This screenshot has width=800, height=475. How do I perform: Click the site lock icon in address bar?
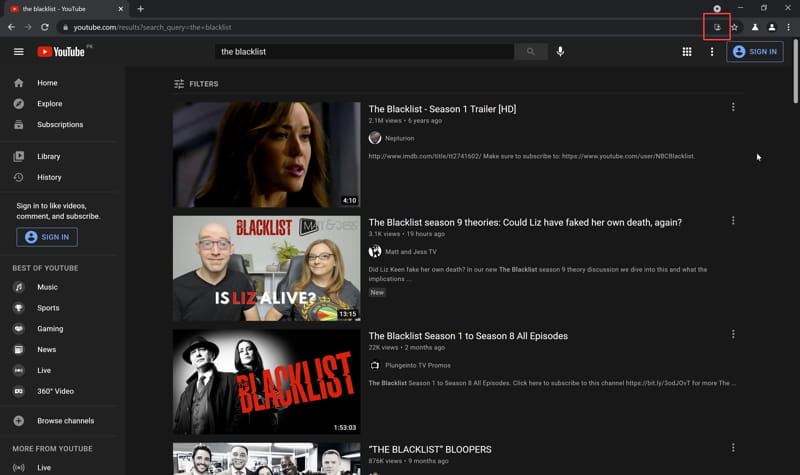tap(65, 27)
